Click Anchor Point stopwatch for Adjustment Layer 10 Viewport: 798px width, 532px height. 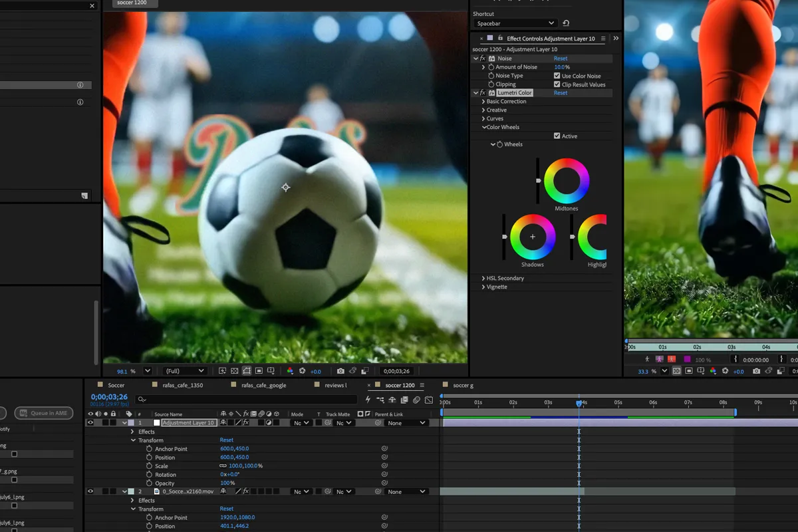[x=150, y=449]
